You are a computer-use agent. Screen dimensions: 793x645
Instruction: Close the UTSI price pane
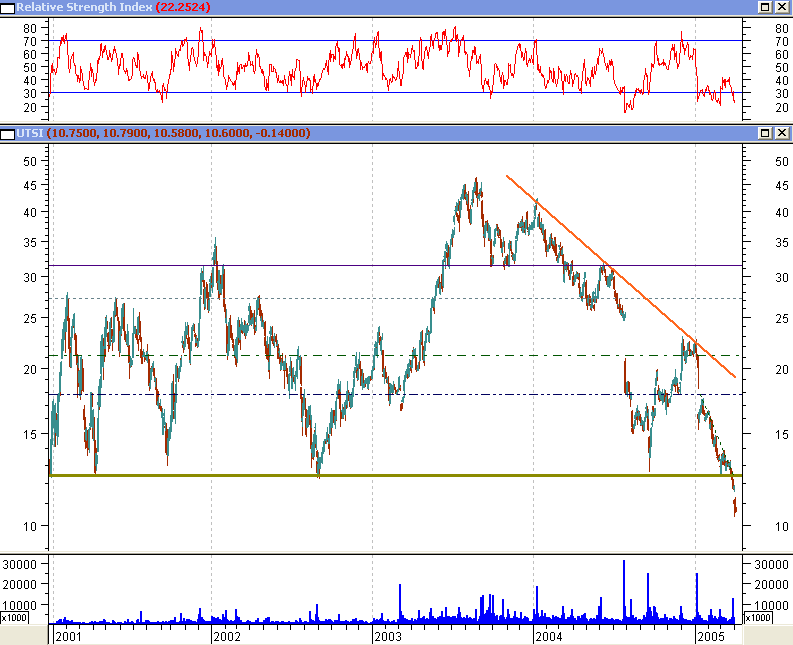point(782,133)
